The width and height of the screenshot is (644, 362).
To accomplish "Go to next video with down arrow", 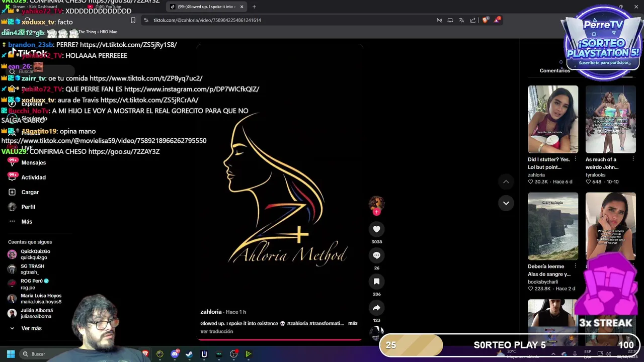I will click(x=506, y=203).
